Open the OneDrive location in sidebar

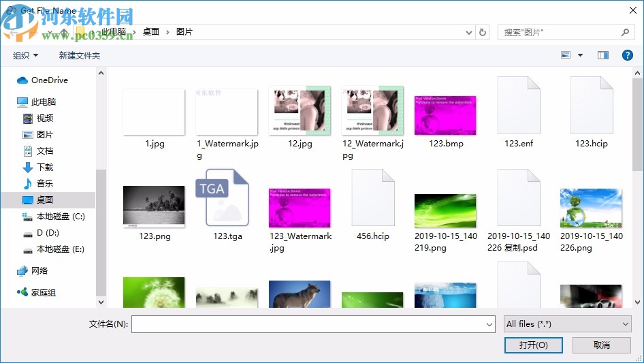[42, 80]
